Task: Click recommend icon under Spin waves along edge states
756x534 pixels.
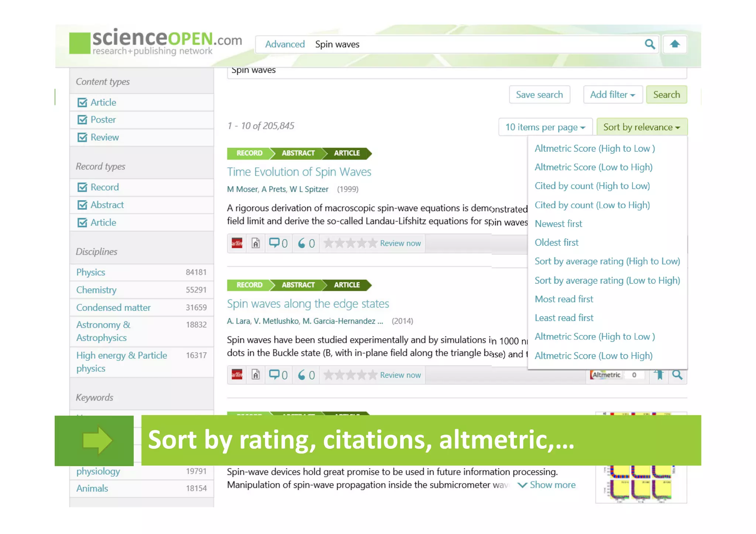Action: pyautogui.click(x=306, y=375)
